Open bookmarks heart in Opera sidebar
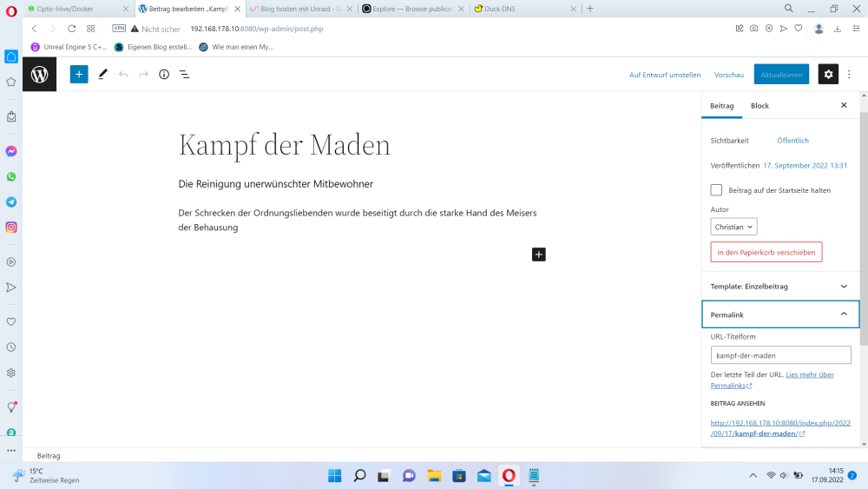This screenshot has width=868, height=489. coord(11,321)
